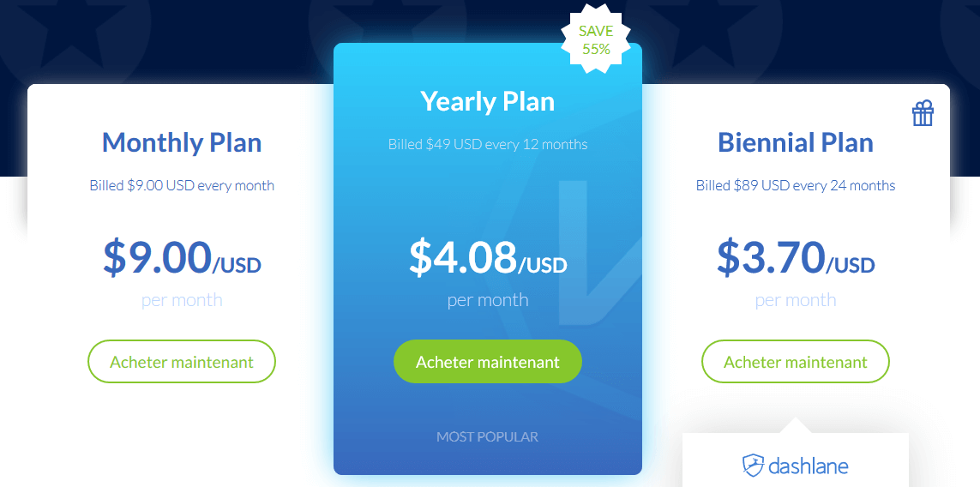This screenshot has height=487, width=980.
Task: Click the $3.70/USD biennial price
Action: click(795, 258)
